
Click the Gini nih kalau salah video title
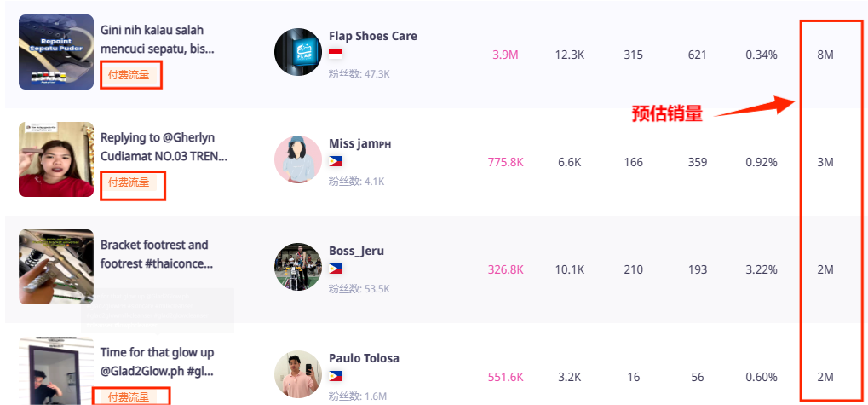click(x=157, y=39)
